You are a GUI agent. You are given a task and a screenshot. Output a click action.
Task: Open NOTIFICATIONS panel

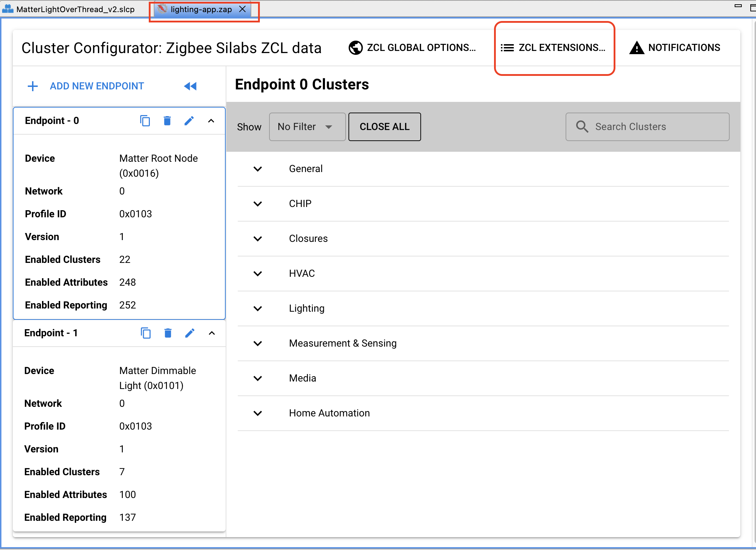point(675,47)
